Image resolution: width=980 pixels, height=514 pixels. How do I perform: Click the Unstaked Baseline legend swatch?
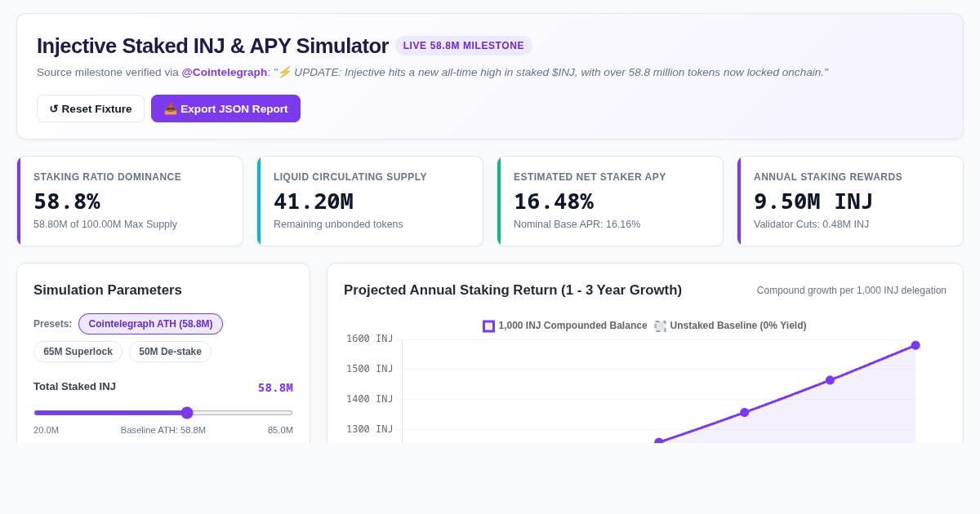[660, 326]
